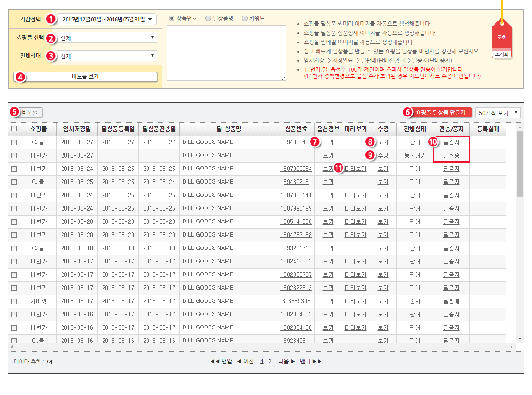Click the 진행상태 column header
This screenshot has height=395, width=532.
click(x=415, y=129)
